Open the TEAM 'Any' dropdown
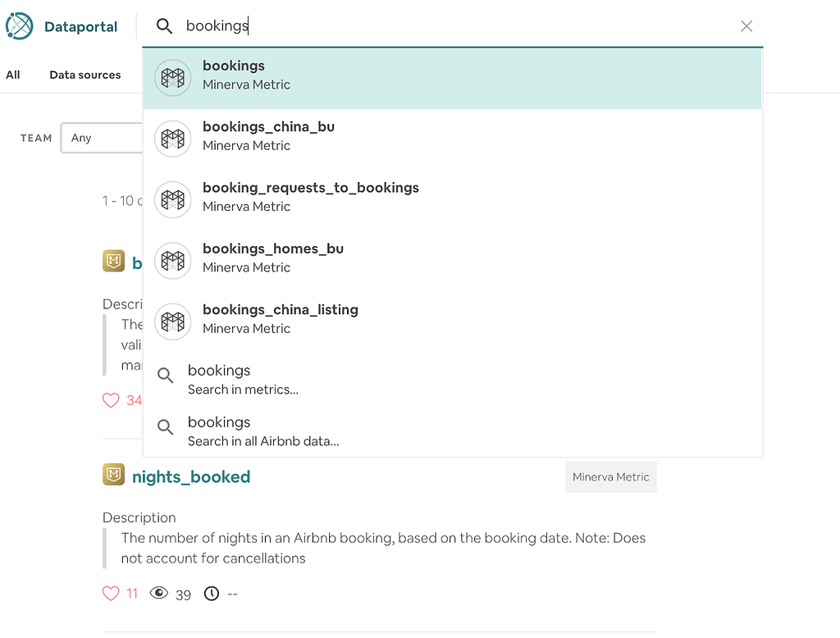Screen dimensions: 840x638 tap(102, 138)
